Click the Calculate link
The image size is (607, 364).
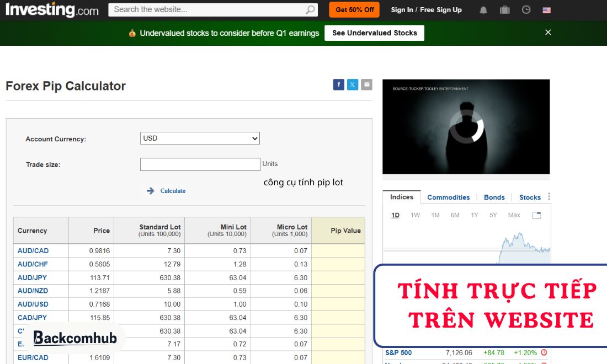[x=173, y=191]
